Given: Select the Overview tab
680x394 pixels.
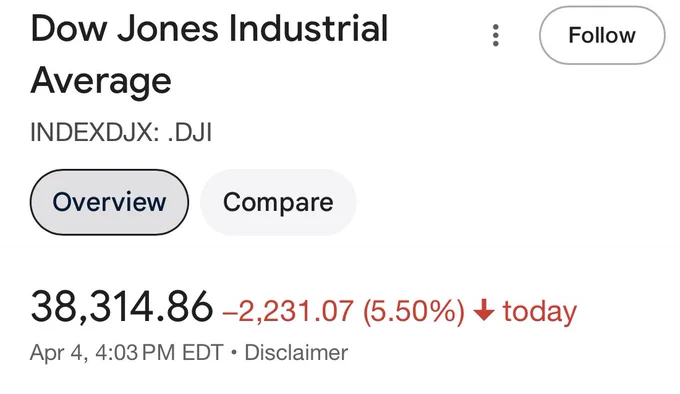Looking at the screenshot, I should pos(109,202).
